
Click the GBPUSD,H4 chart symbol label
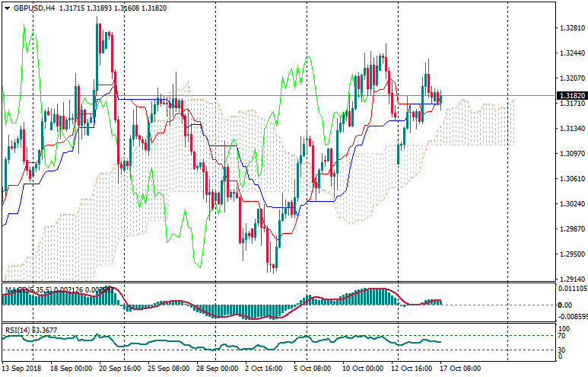pyautogui.click(x=34, y=8)
